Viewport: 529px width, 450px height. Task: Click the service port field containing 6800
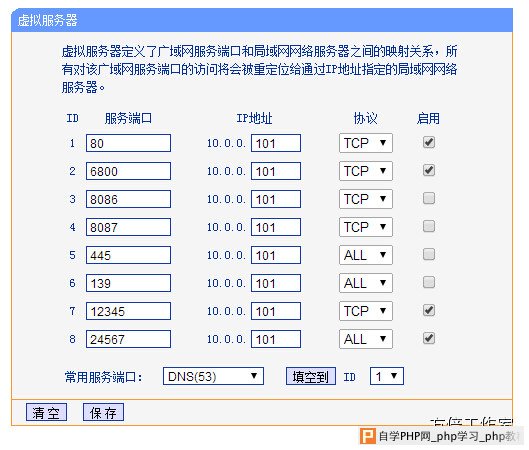(128, 171)
